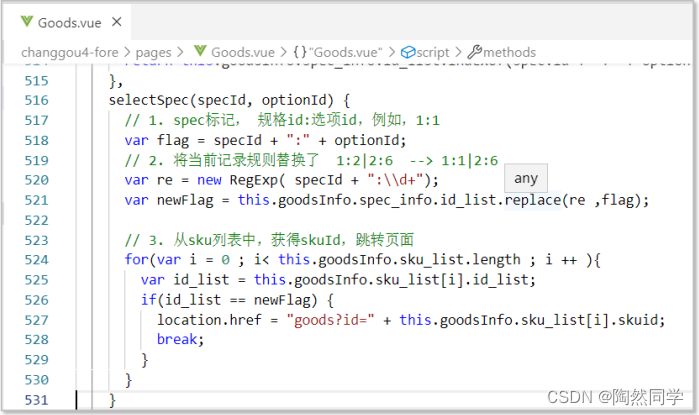Click id_list declaration on line 525

tap(201, 280)
